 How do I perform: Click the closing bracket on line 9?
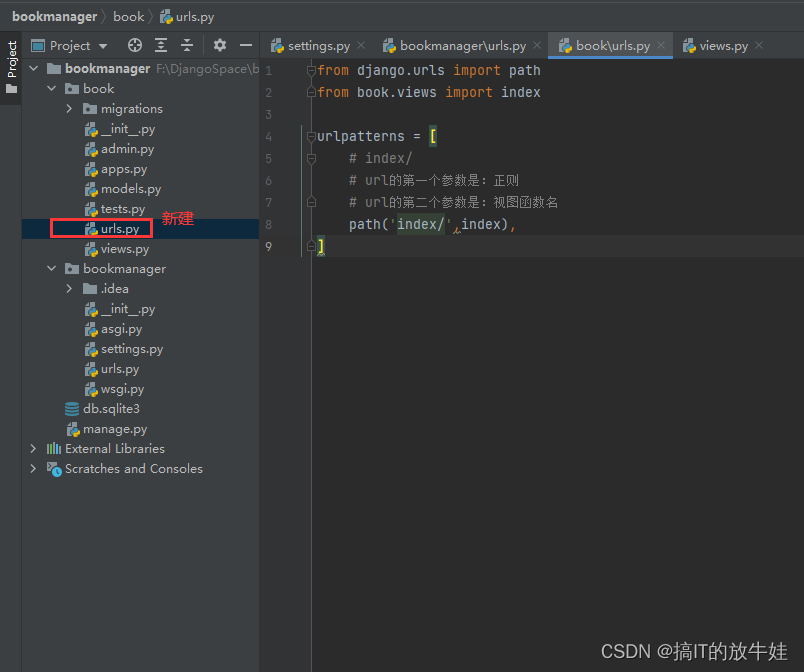click(320, 247)
